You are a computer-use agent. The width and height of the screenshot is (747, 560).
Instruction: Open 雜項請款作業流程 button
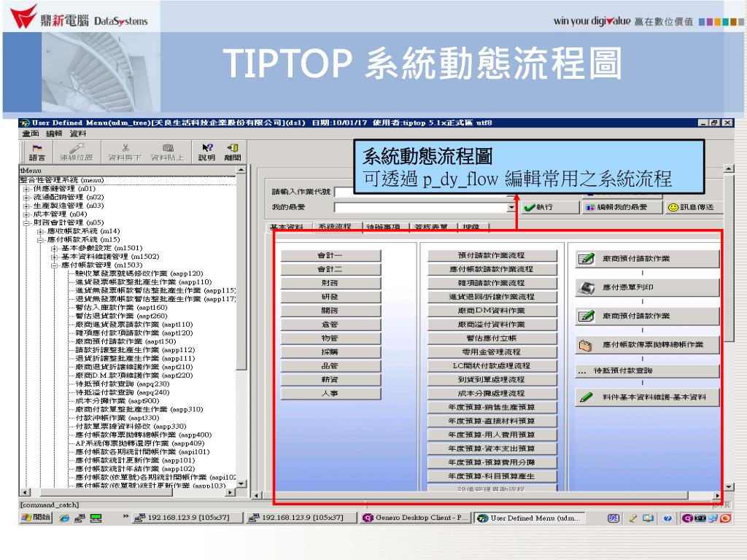click(x=492, y=284)
